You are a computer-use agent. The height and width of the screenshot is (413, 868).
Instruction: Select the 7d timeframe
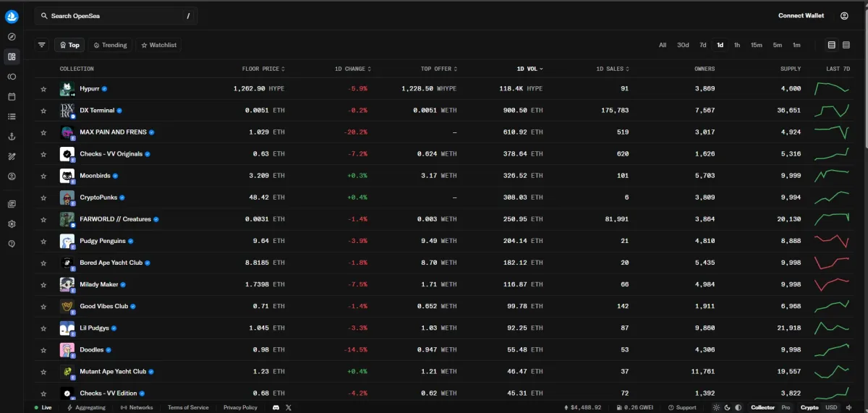click(x=702, y=45)
